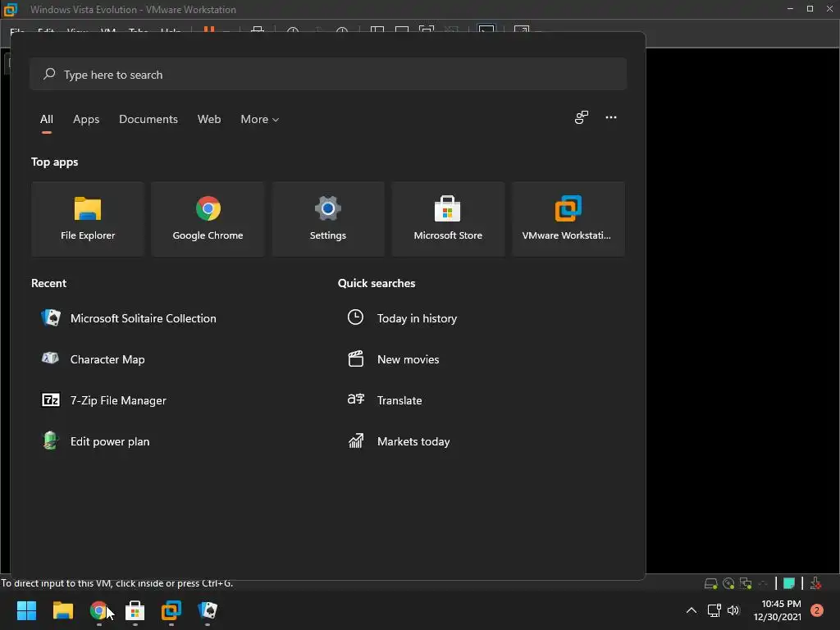
Task: Open the notification center badge
Action: pyautogui.click(x=817, y=610)
